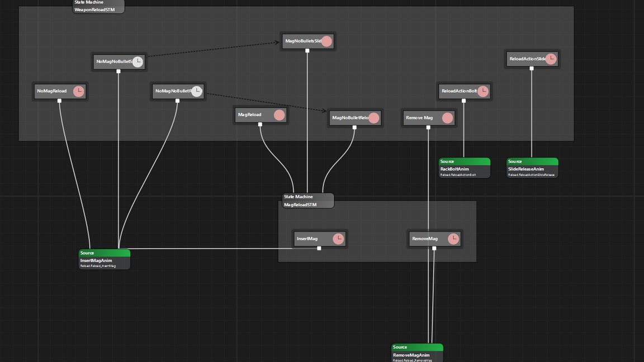Select the RackBoltAnim source node
Screen dimensions: 644x362
pos(465,168)
